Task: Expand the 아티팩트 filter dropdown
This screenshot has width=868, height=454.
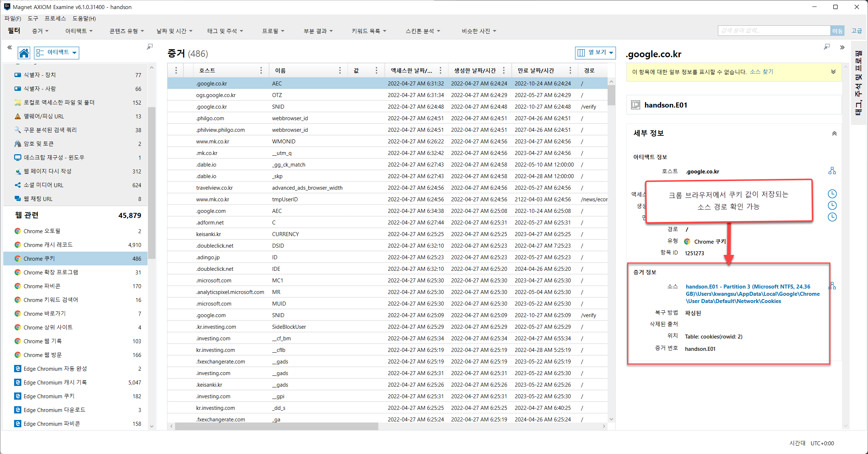Action: click(79, 31)
